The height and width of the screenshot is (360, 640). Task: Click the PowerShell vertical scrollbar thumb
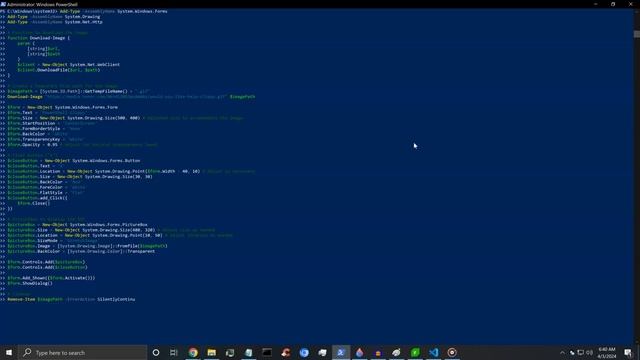click(x=637, y=34)
